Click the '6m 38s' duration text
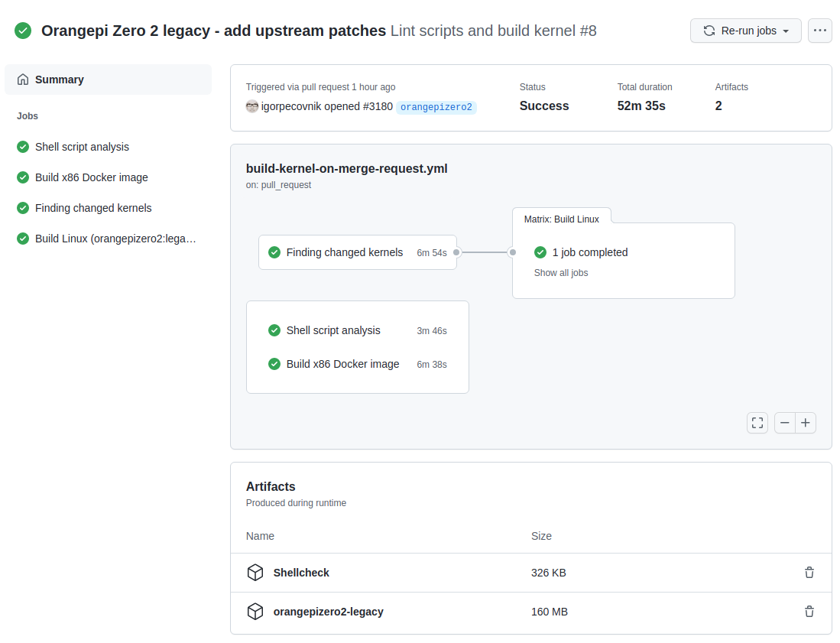Viewport: 840px width, 643px height. coord(432,365)
